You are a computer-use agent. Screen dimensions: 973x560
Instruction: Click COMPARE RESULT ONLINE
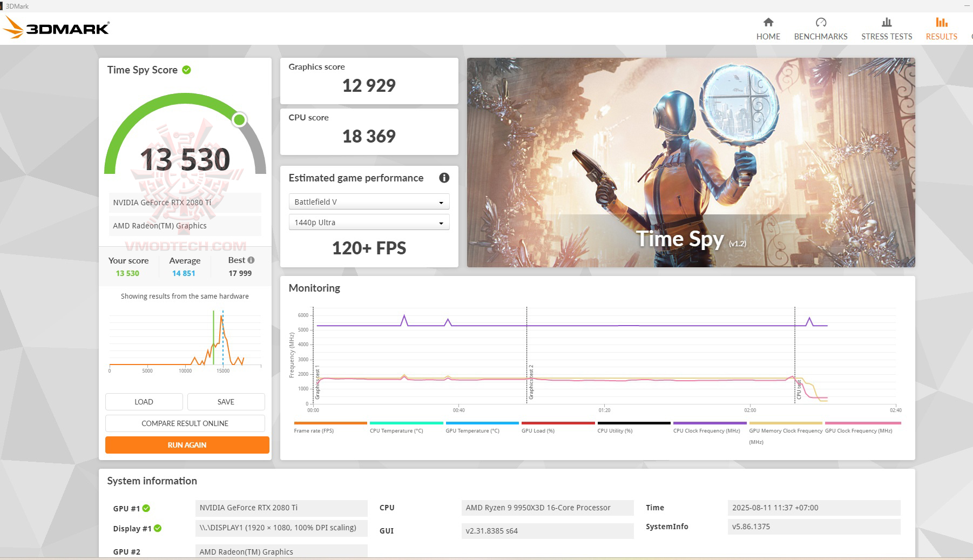click(x=185, y=423)
